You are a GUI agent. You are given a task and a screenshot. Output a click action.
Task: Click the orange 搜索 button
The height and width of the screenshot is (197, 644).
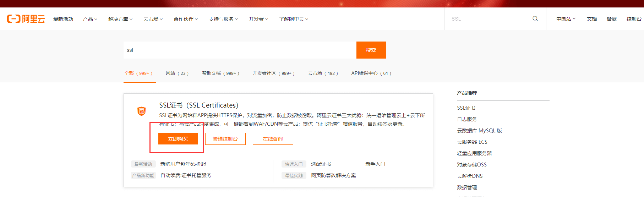(371, 50)
